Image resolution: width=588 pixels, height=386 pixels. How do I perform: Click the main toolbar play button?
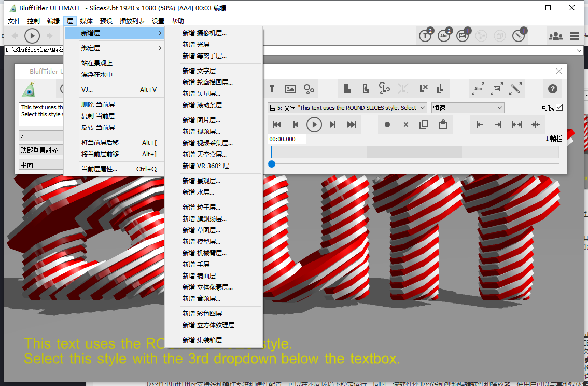coord(32,36)
